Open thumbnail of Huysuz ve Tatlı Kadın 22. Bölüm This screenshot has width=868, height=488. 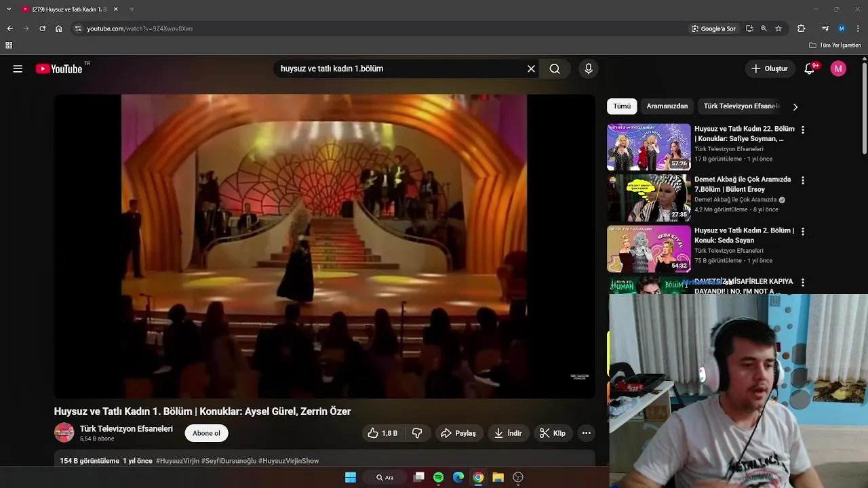(x=649, y=147)
